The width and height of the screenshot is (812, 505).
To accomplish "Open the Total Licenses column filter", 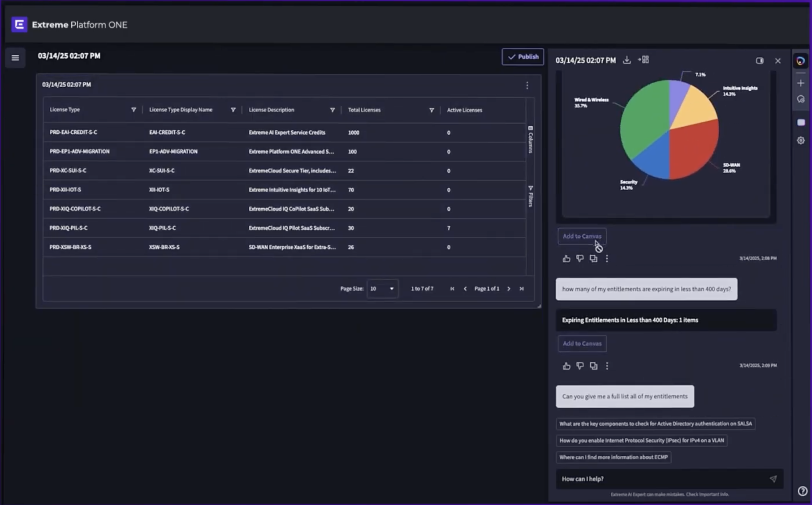I will coord(432,110).
